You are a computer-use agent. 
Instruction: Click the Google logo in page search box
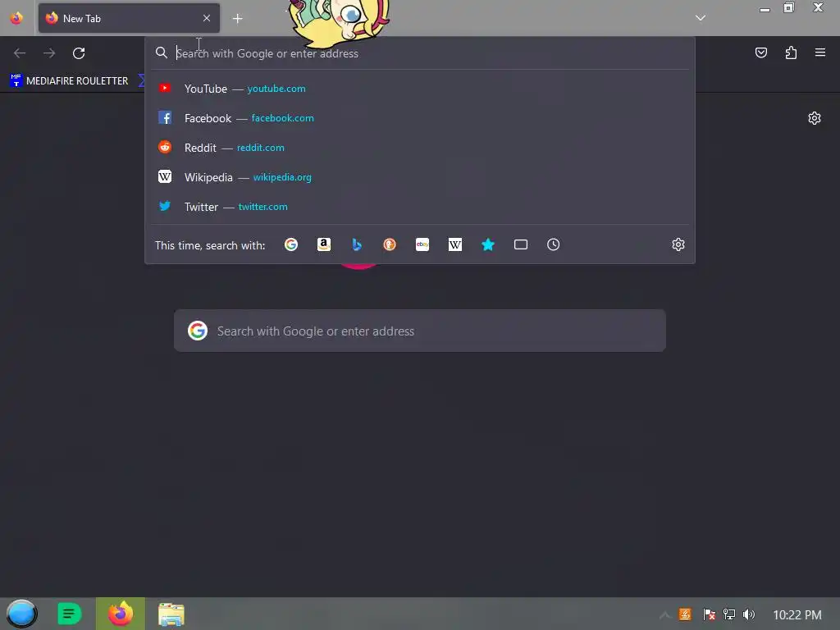(x=198, y=331)
